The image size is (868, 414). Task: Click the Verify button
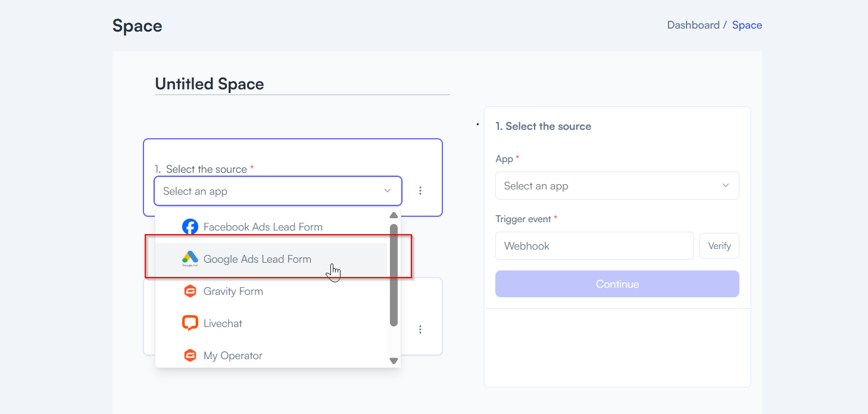719,246
